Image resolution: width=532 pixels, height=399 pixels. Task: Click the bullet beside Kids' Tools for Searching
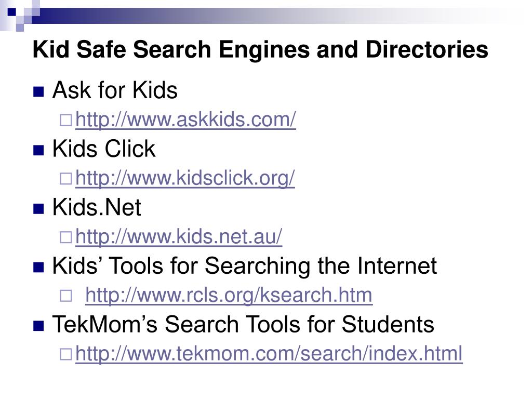pos(38,268)
